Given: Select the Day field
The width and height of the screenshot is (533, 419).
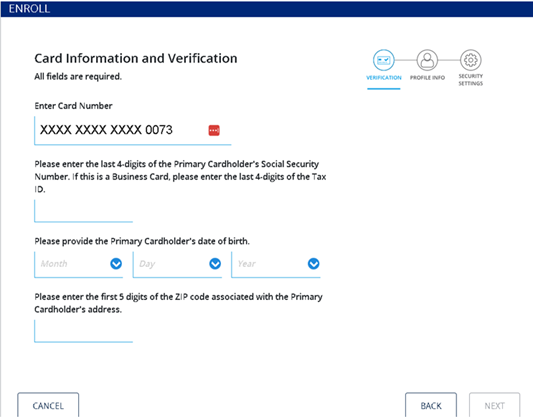Looking at the screenshot, I should point(177,265).
